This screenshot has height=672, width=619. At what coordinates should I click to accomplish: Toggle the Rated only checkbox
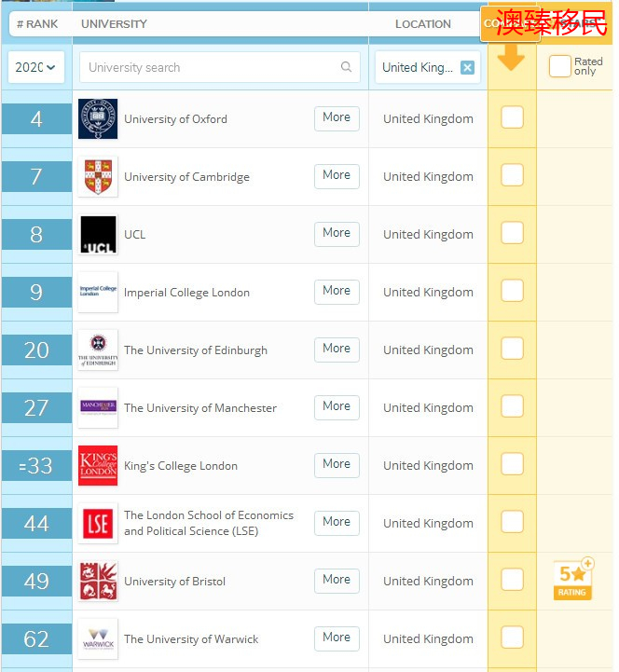point(559,66)
